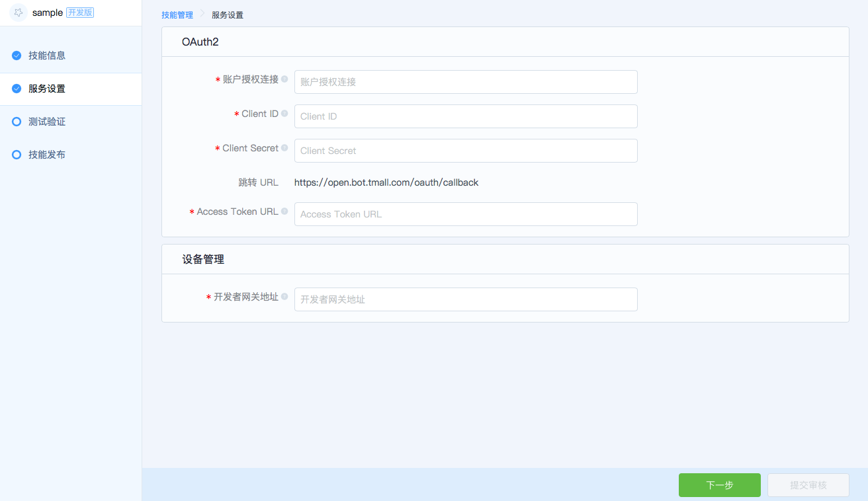The height and width of the screenshot is (501, 868).
Task: Click the sample skill name text
Action: [x=48, y=13]
